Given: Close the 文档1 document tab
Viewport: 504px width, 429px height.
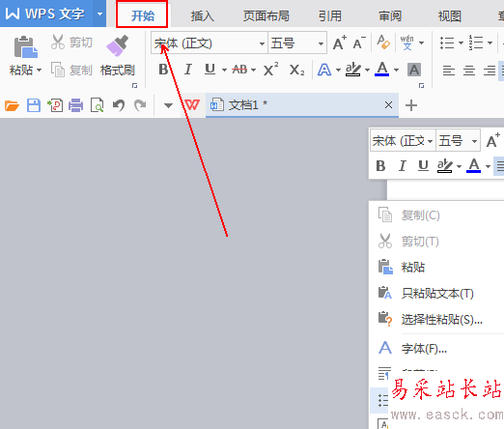Looking at the screenshot, I should click(x=388, y=105).
